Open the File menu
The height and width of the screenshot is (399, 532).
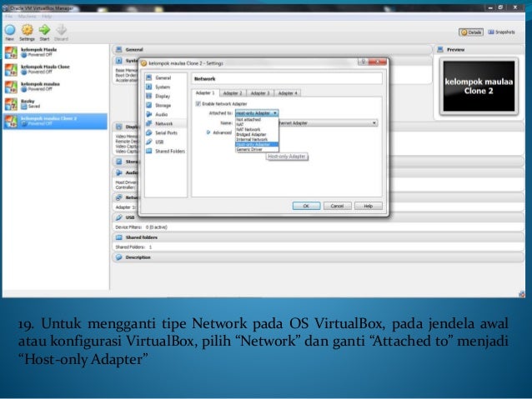coord(8,17)
